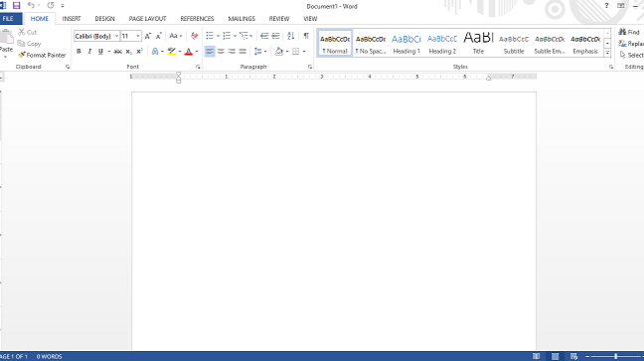Apply the Heading 1 style
The width and height of the screenshot is (644, 361).
(406, 43)
